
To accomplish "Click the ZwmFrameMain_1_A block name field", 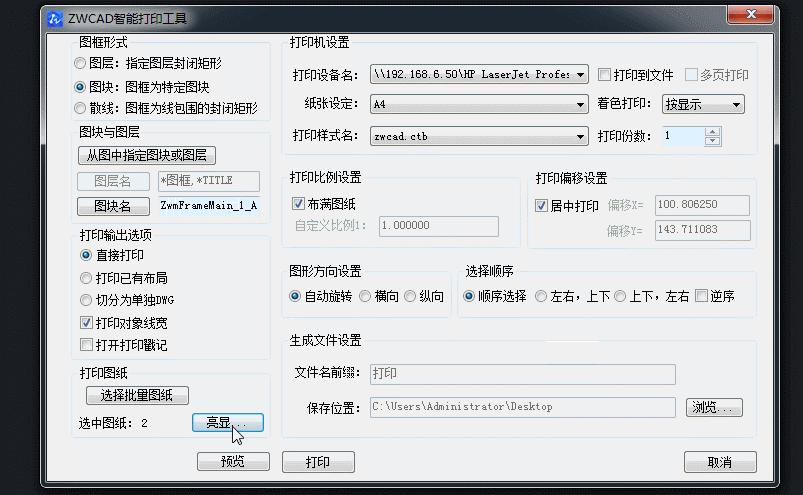I will pos(209,206).
